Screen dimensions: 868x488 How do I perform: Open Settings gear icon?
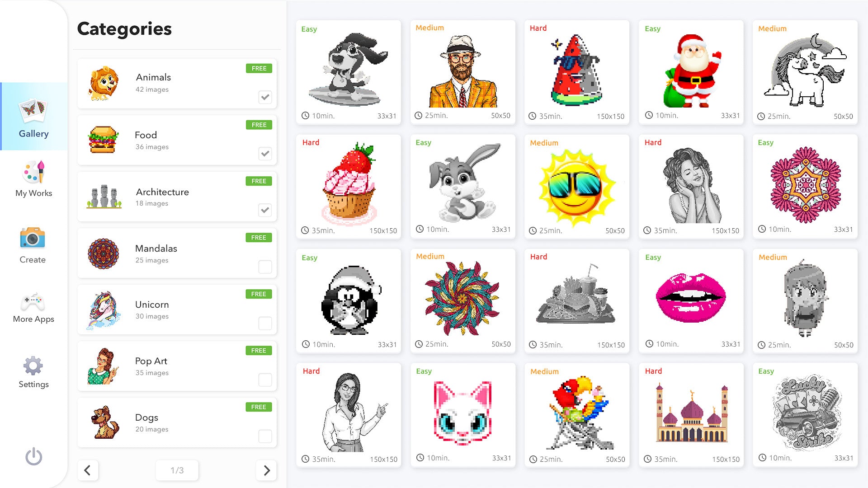[33, 366]
